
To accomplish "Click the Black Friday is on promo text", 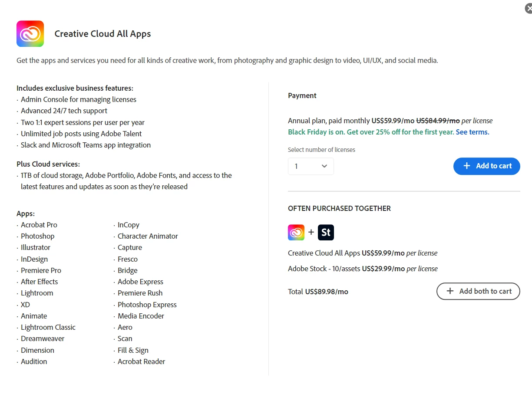I will 371,132.
